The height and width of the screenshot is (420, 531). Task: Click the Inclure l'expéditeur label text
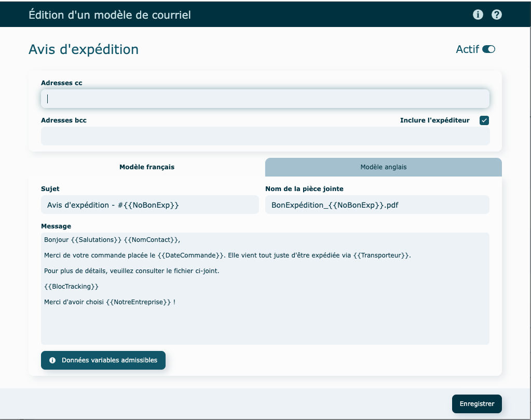coord(434,120)
